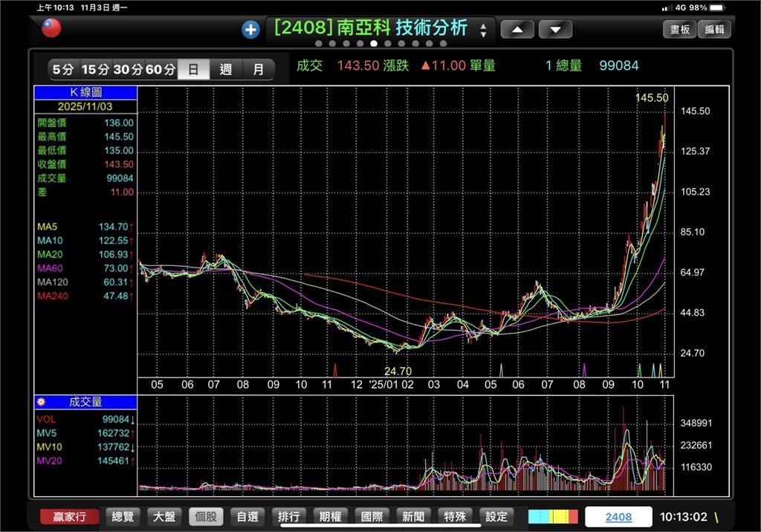
Task: Click the up arrow previous-stock button
Action: coord(517,30)
